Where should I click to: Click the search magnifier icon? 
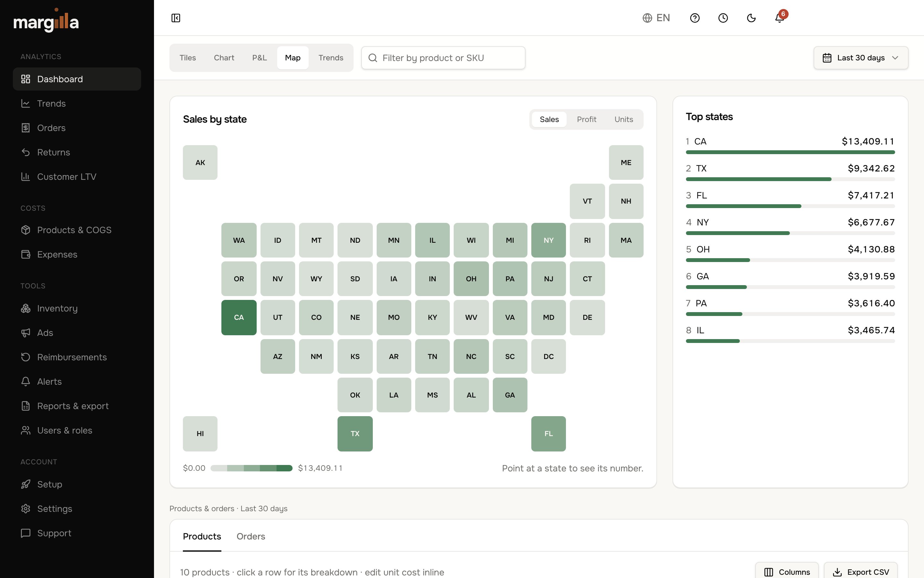[373, 58]
